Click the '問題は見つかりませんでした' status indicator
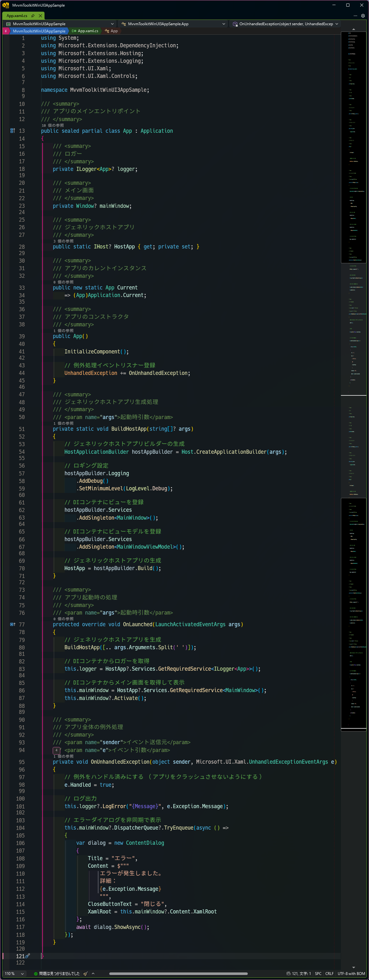The width and height of the screenshot is (369, 980). (57, 973)
